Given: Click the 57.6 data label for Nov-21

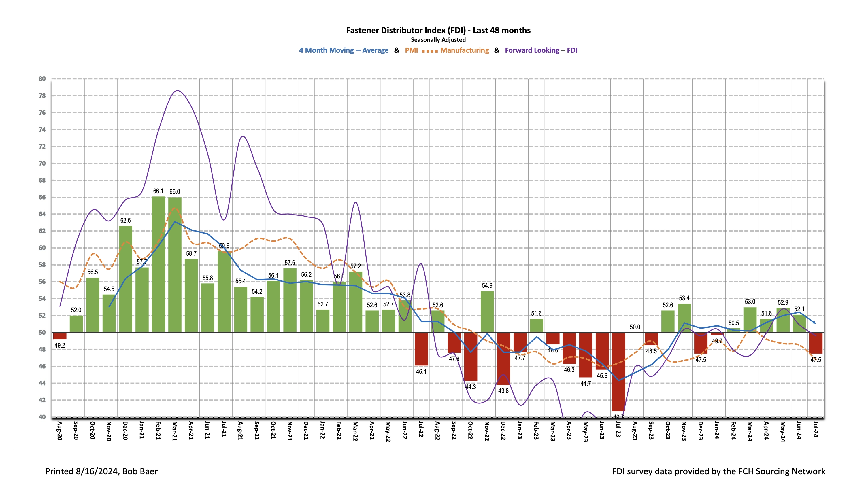Looking at the screenshot, I should coord(290,263).
